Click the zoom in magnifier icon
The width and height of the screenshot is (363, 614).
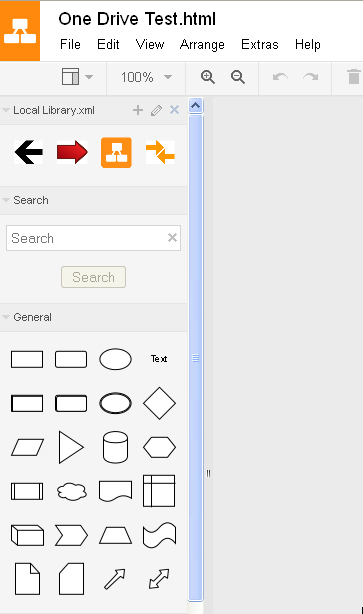[208, 77]
